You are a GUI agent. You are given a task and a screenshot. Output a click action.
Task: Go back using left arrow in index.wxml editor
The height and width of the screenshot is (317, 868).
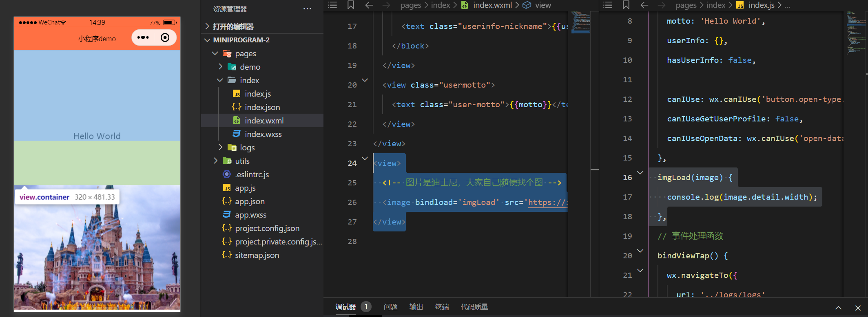[x=369, y=5]
